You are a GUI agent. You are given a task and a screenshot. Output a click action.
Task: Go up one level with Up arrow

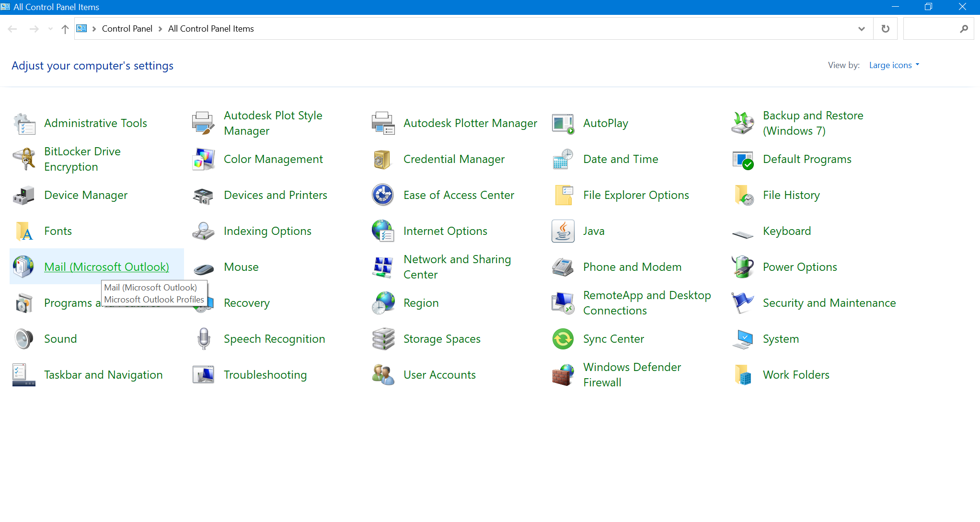click(x=65, y=29)
